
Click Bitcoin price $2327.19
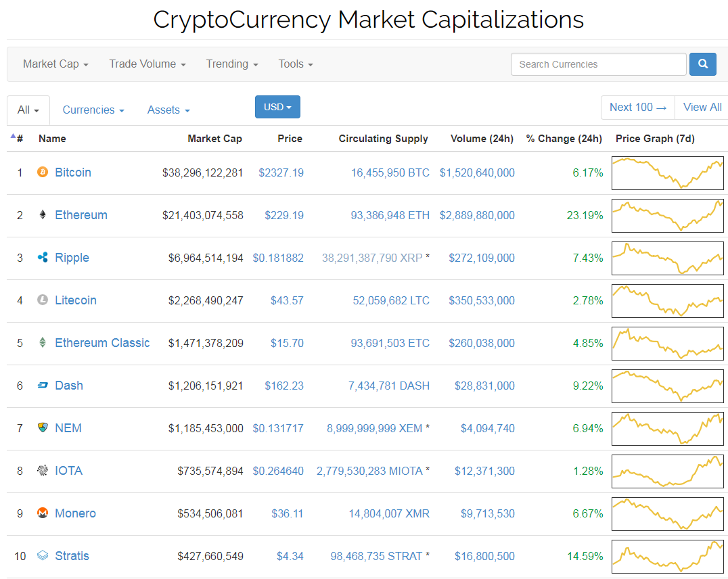tap(281, 172)
